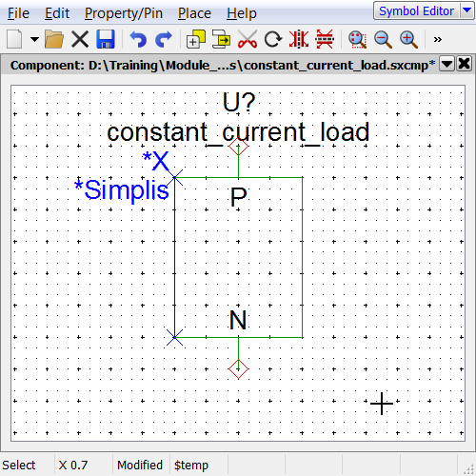Click the Mirror horizontally icon
The height and width of the screenshot is (476, 476).
299,39
